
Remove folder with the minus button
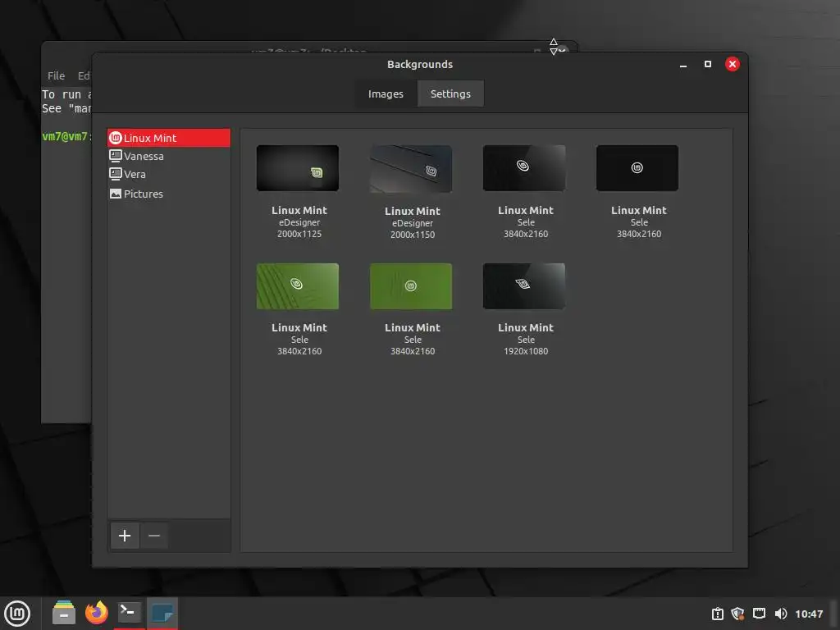pos(153,535)
